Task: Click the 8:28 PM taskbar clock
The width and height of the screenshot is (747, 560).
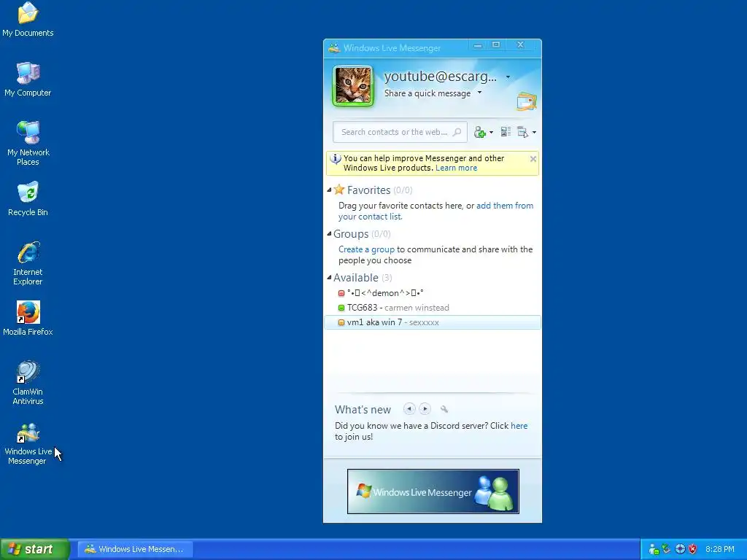Action: (x=720, y=550)
